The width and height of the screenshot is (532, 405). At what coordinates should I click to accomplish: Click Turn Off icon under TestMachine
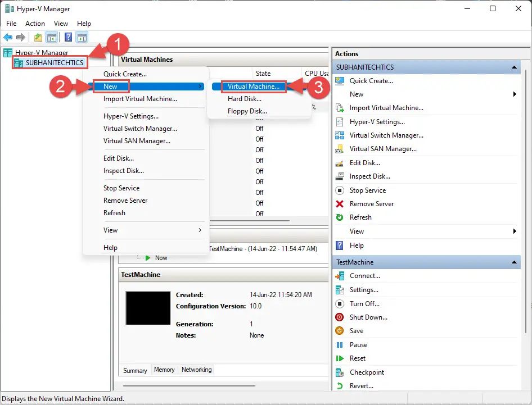click(x=340, y=304)
